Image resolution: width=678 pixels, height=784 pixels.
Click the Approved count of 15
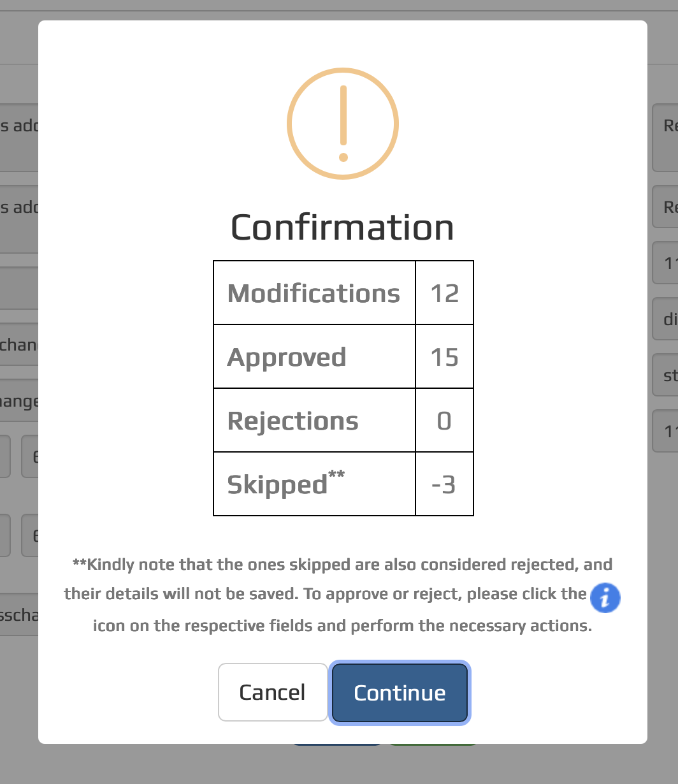444,357
